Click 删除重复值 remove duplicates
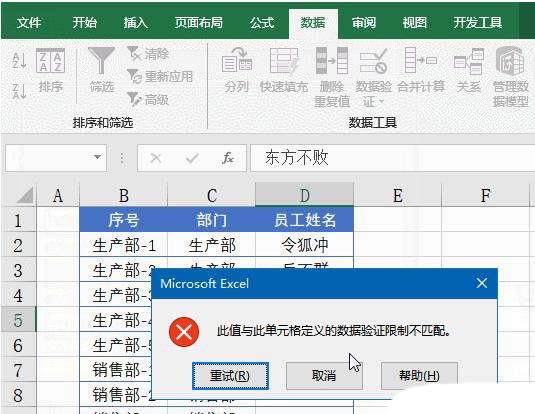 (x=332, y=78)
